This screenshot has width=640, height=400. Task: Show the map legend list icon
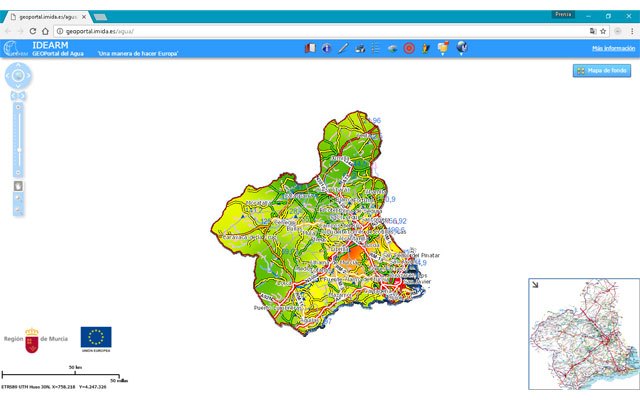coord(376,48)
